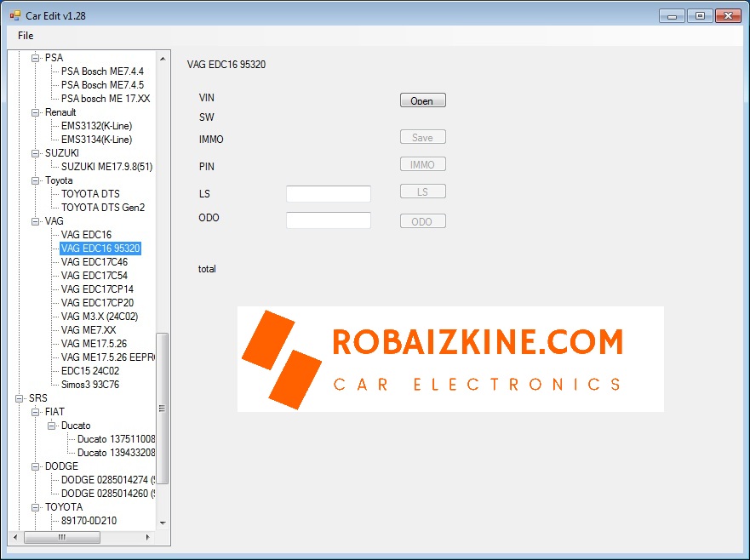The width and height of the screenshot is (750, 560).
Task: Choose SUZUKI ME17.9.8(51) item
Action: tap(106, 167)
